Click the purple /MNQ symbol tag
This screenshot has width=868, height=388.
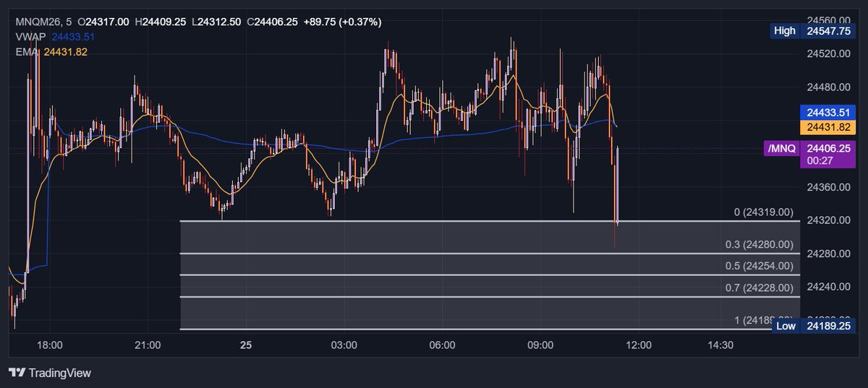782,149
